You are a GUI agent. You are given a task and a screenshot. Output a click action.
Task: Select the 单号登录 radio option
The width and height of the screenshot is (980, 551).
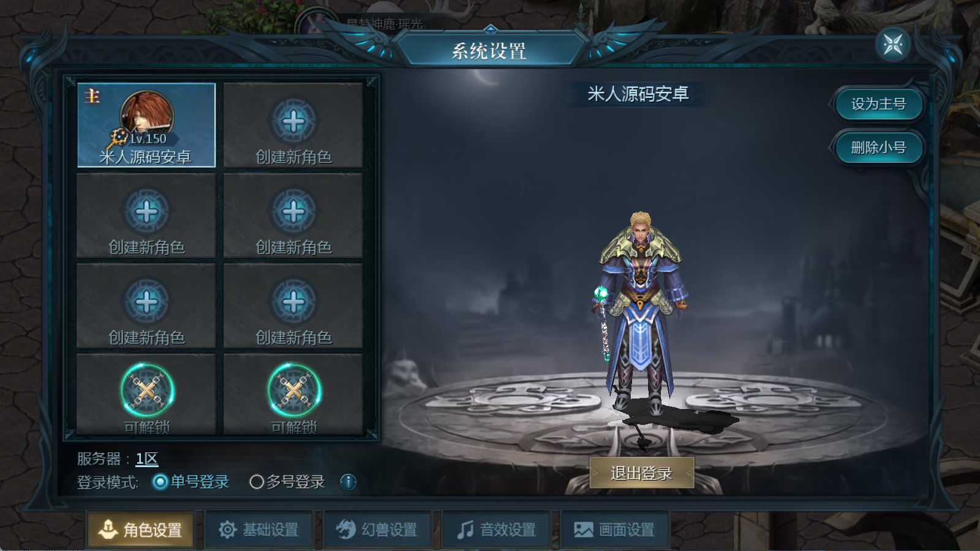(x=190, y=482)
